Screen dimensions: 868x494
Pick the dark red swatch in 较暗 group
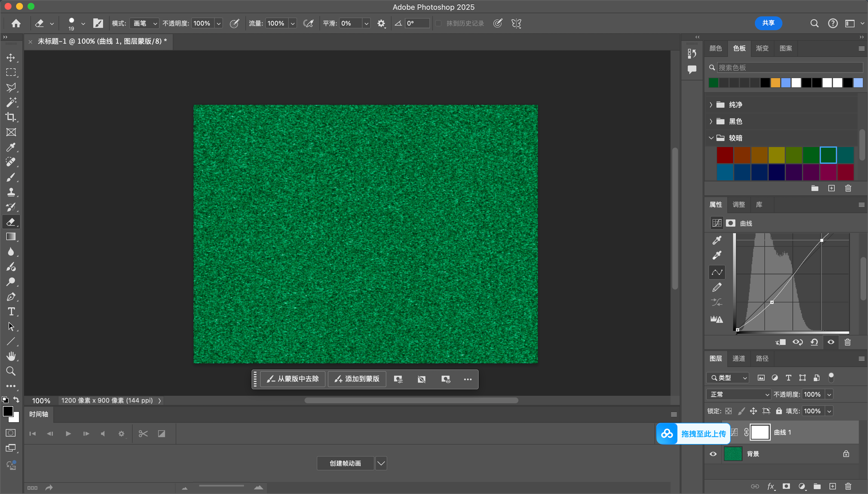click(x=725, y=155)
